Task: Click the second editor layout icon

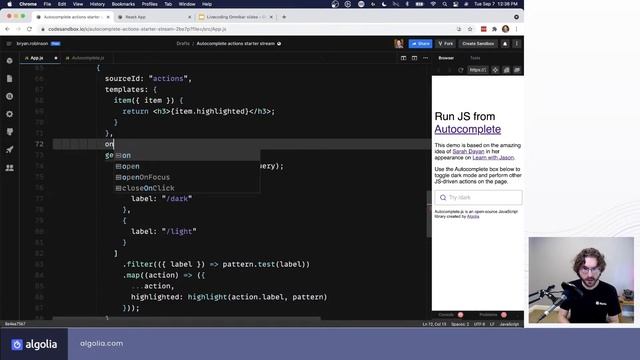Action: click(414, 58)
